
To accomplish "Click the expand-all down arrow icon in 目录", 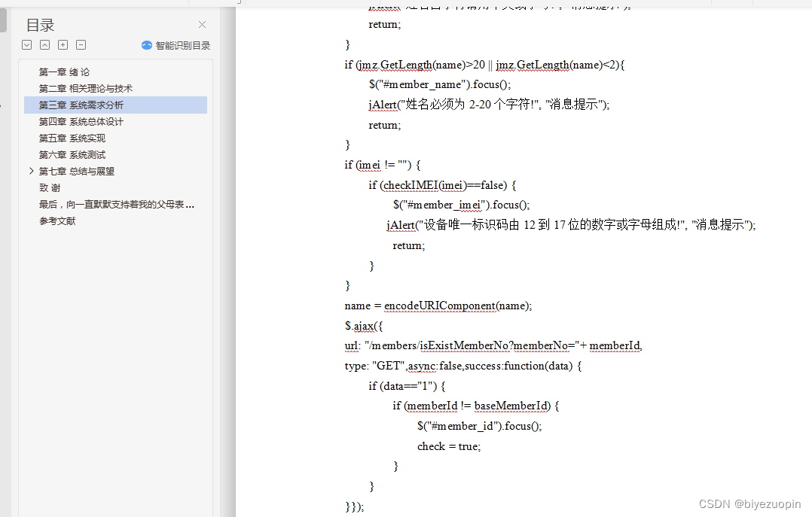I will [x=27, y=45].
